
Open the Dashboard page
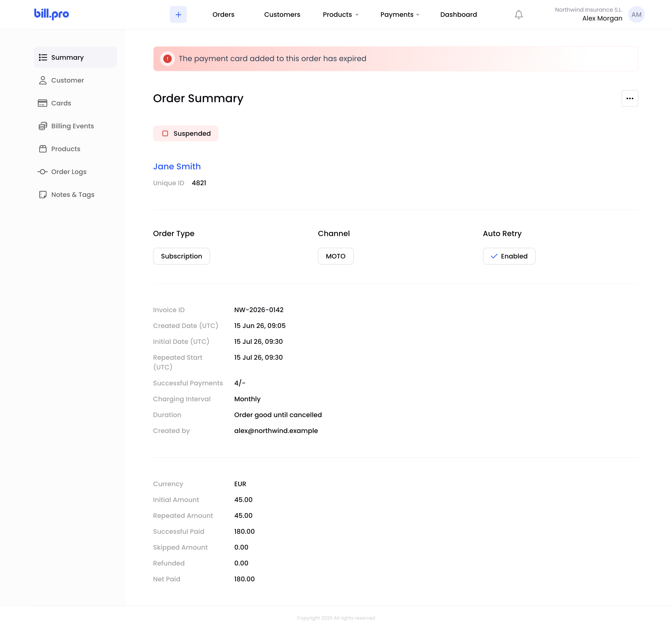coord(458,14)
